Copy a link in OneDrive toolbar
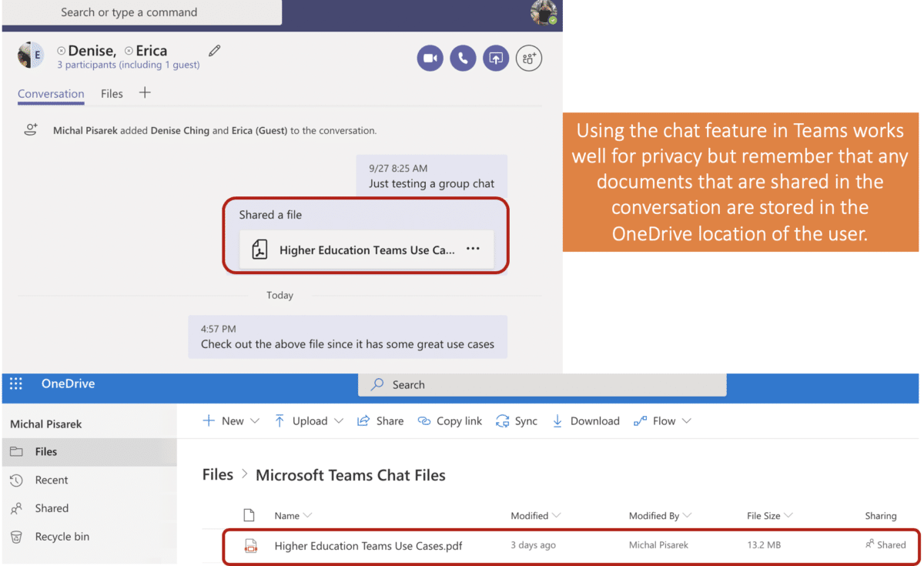The height and width of the screenshot is (566, 924). click(450, 420)
